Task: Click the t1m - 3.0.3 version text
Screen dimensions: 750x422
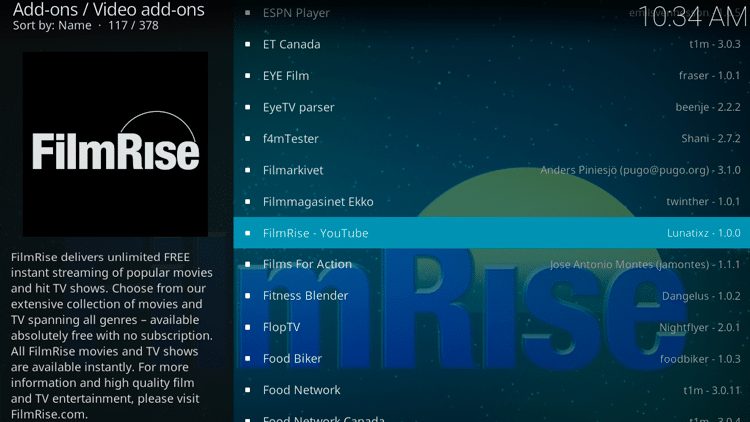Action: tap(715, 44)
